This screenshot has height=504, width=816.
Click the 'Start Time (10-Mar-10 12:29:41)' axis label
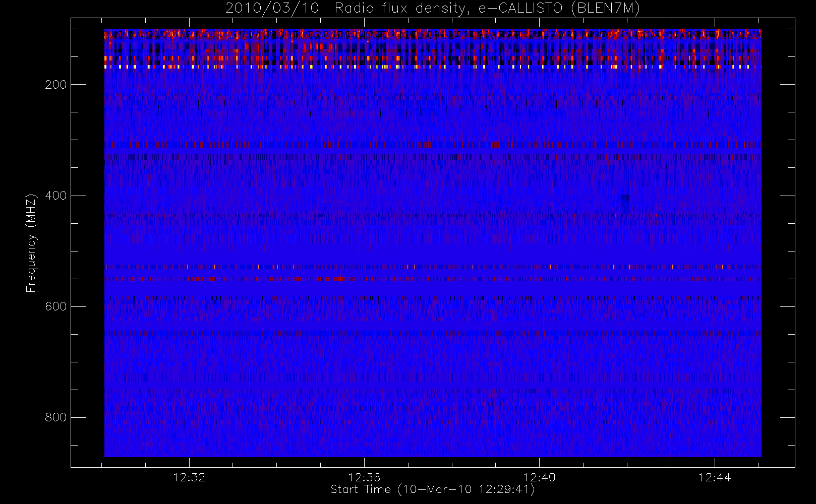pos(432,489)
